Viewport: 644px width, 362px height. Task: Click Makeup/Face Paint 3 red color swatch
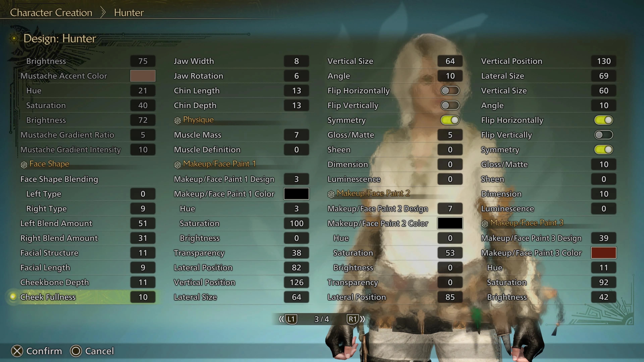pyautogui.click(x=604, y=253)
